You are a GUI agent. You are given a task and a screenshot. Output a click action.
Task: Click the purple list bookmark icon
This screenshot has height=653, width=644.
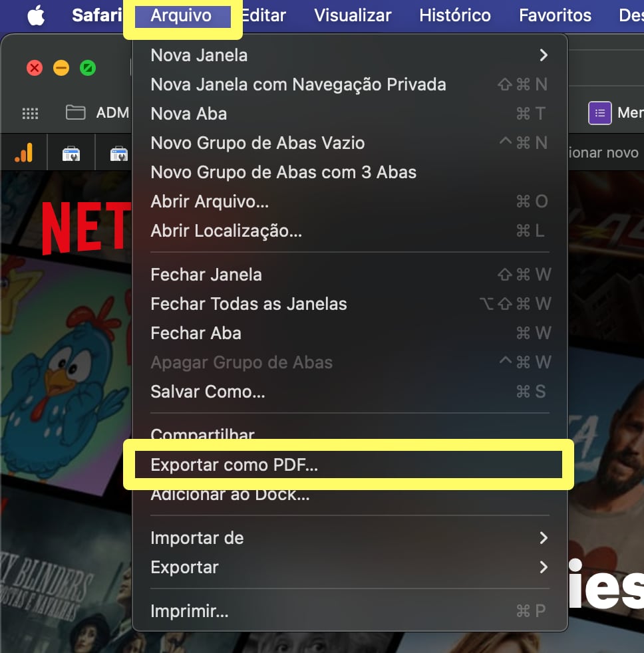click(599, 113)
